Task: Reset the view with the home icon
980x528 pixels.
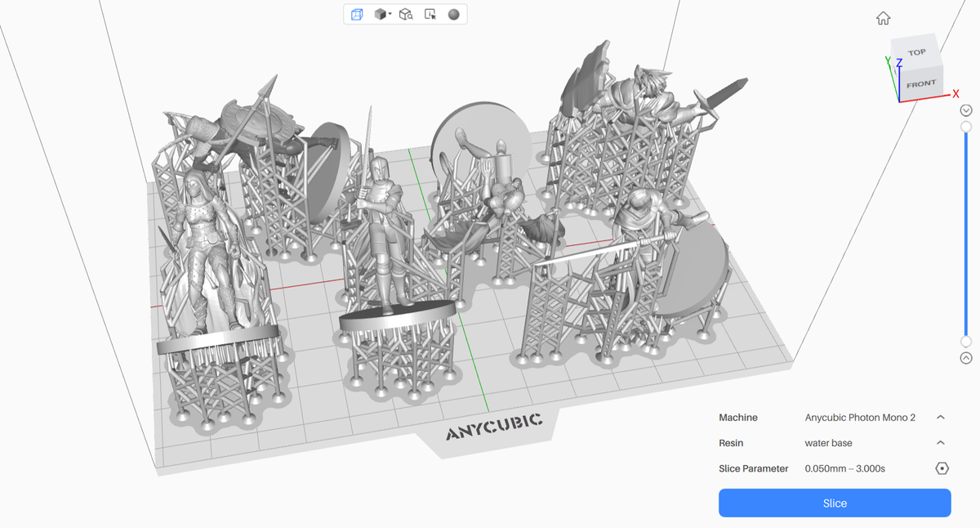Action: (883, 18)
